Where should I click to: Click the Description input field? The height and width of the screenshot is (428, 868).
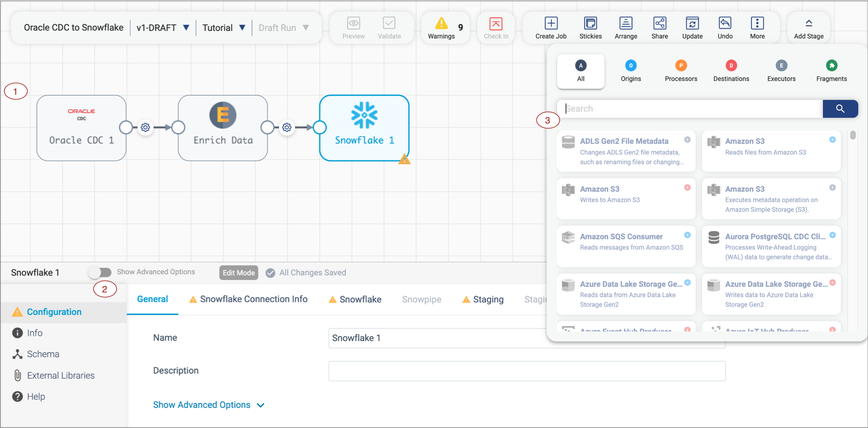[x=527, y=371]
